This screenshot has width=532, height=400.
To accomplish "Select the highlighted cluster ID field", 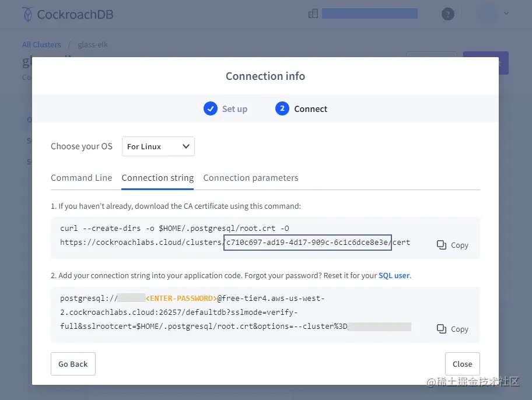I will [307, 243].
